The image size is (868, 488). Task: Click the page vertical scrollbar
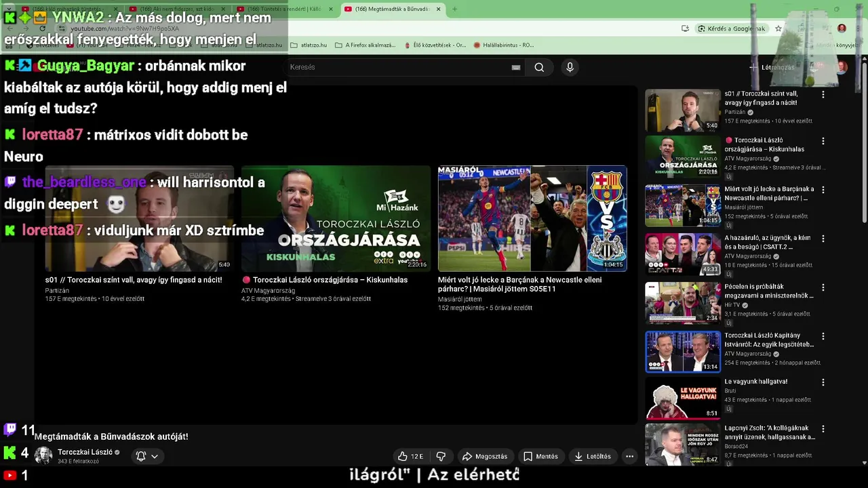pyautogui.click(x=864, y=142)
